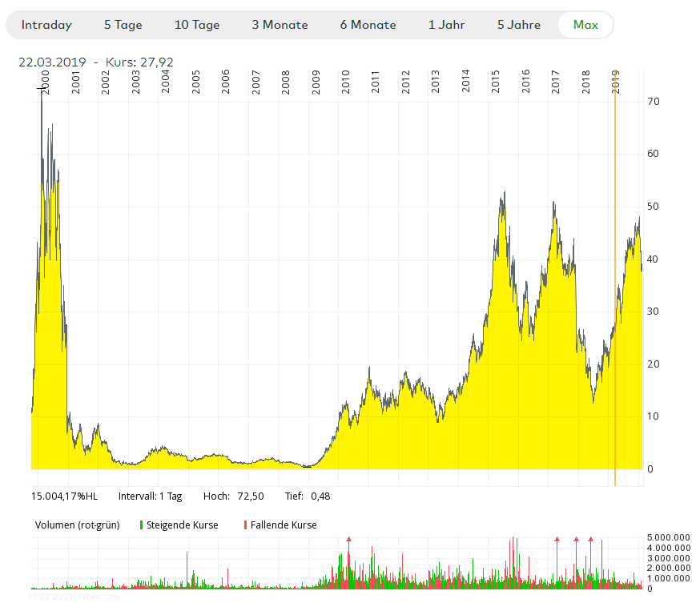Screen dimensions: 700x607
Task: Show the 10 Tage chart range
Action: tap(197, 25)
